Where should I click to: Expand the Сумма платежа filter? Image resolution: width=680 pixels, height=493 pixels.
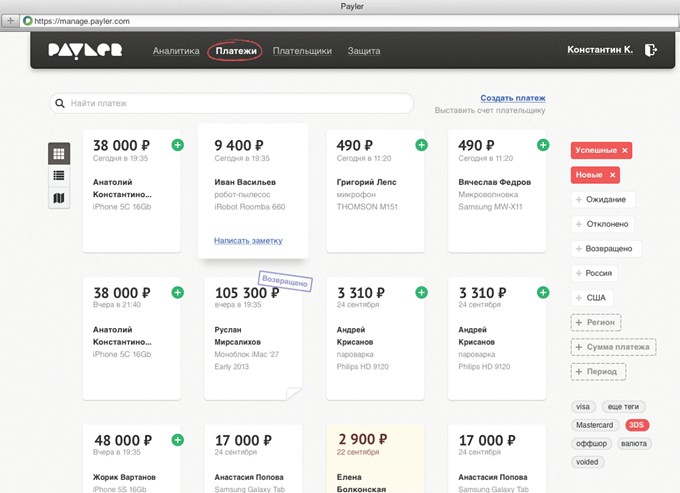click(613, 347)
